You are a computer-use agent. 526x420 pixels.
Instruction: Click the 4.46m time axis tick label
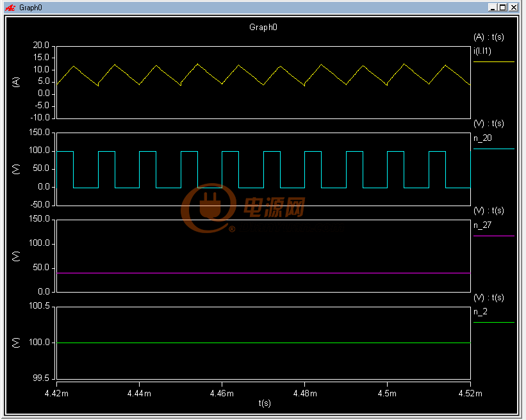[222, 393]
